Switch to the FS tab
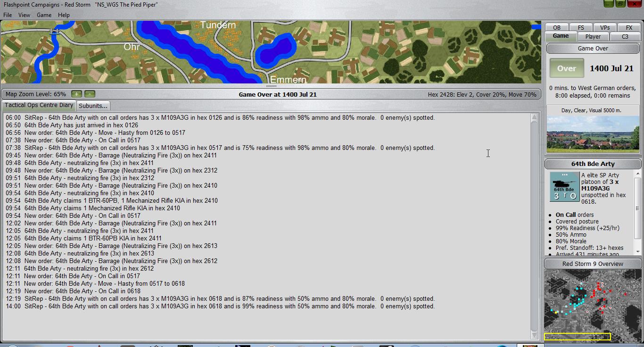This screenshot has height=347, width=644. point(581,28)
